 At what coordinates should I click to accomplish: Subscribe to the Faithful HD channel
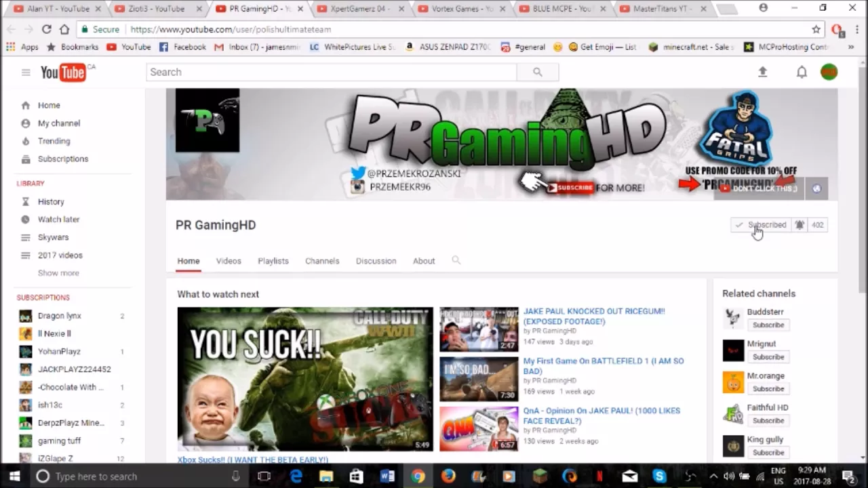coord(768,421)
